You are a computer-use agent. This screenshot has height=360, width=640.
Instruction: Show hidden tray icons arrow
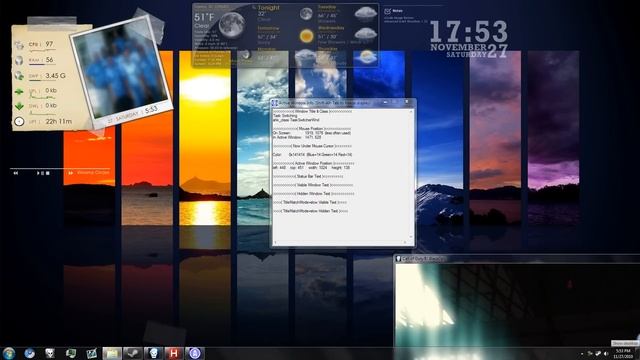[582, 353]
